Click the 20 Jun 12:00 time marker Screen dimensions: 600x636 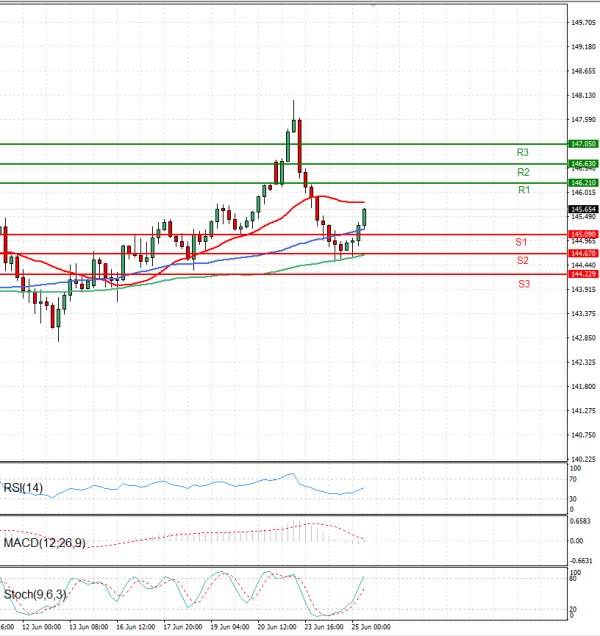click(x=277, y=626)
